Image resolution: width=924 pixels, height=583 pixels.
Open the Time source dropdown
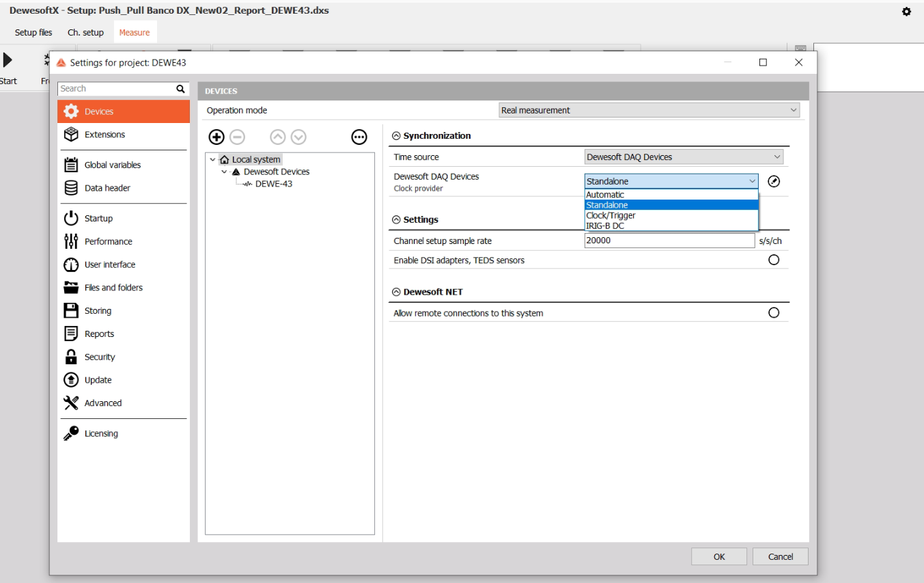(684, 157)
